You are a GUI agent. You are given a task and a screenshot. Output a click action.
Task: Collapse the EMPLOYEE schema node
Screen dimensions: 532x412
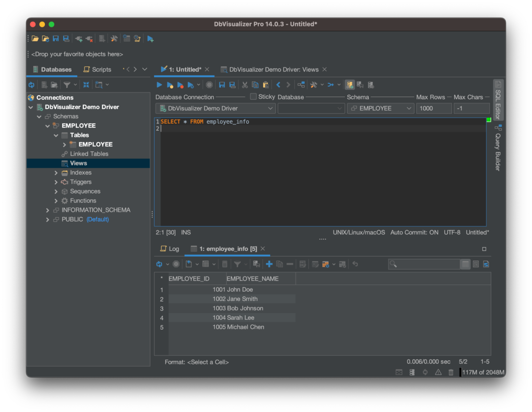coord(48,126)
